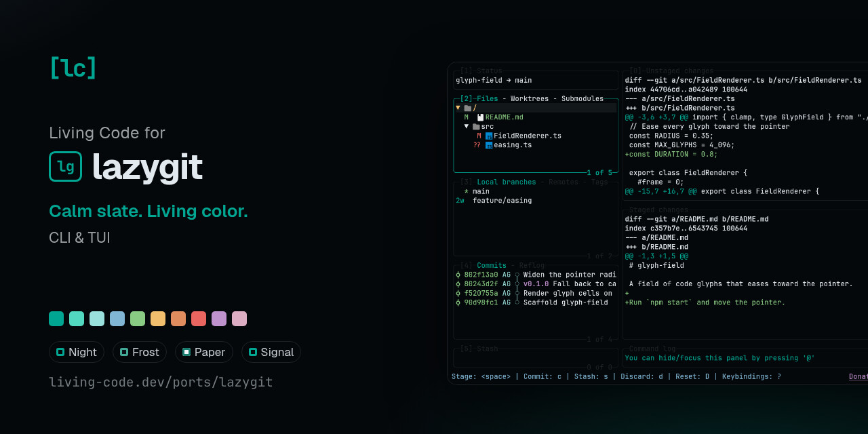Pick the yellow color swatch
Image resolution: width=868 pixels, height=434 pixels.
158,319
